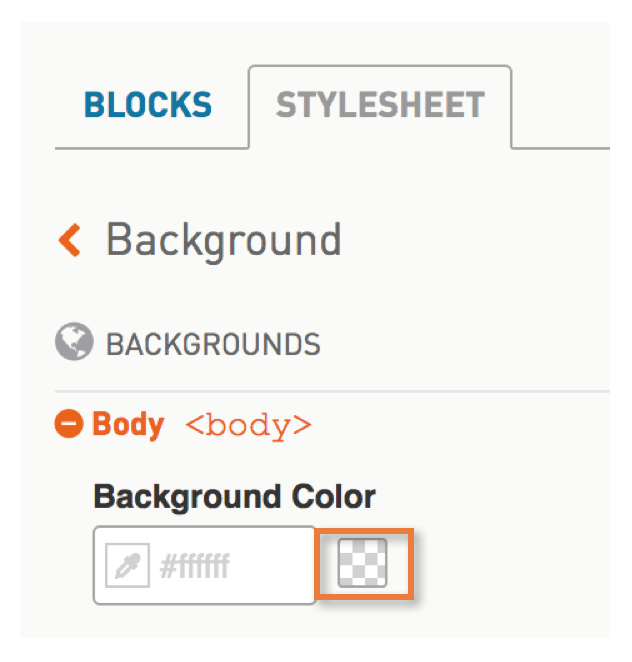Click the box outlined in orange
The width and height of the screenshot is (632, 662).
(x=364, y=564)
